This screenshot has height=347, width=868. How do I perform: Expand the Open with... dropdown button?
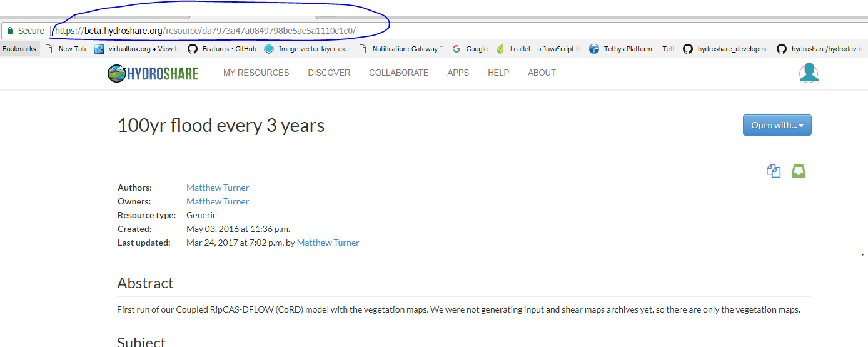[x=777, y=125]
